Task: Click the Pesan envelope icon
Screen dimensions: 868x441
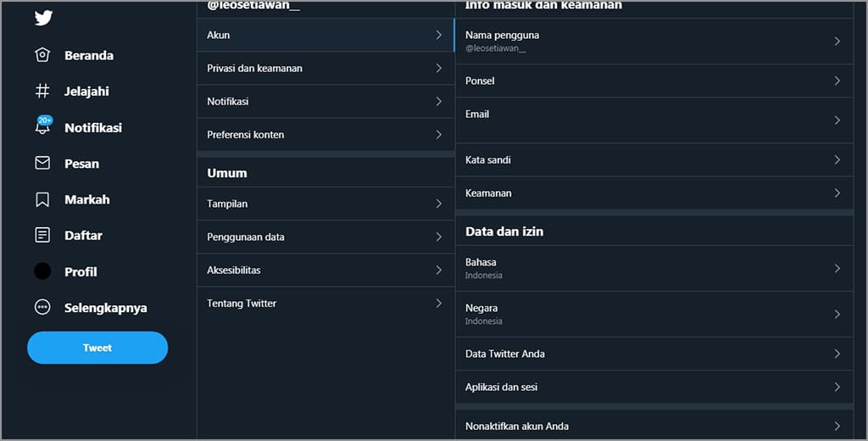Action: (x=42, y=163)
